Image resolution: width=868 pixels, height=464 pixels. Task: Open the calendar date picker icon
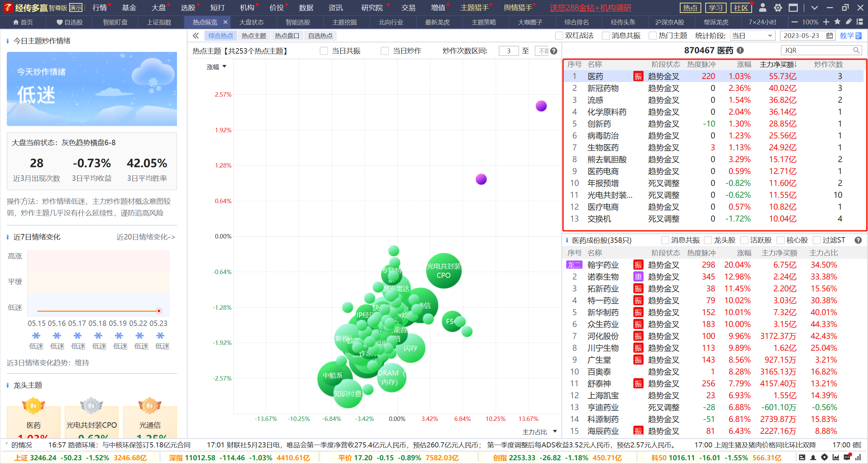[829, 36]
